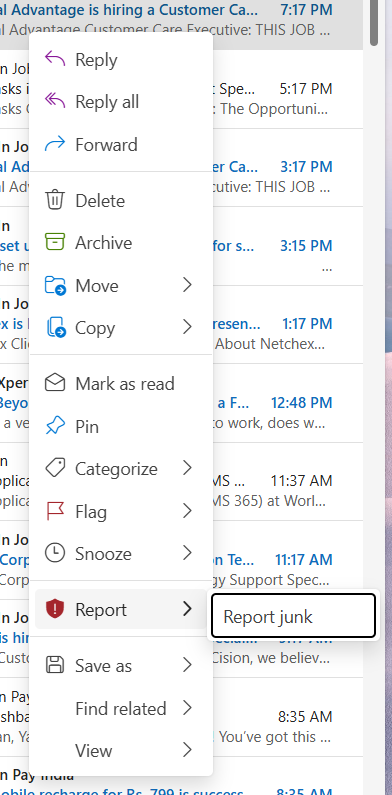Select the Delete menu entry
392x795 pixels.
tap(121, 200)
